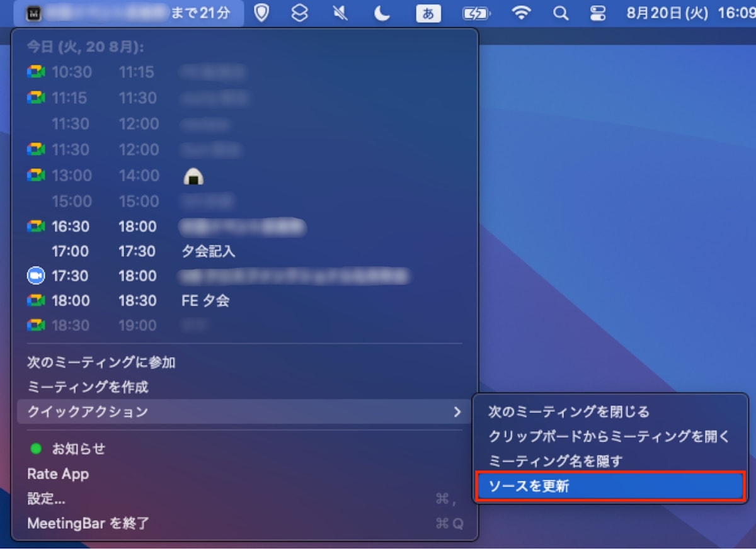Viewport: 756px width, 549px height.
Task: Click Google Meet icon for 18:00 event
Action: [x=36, y=301]
